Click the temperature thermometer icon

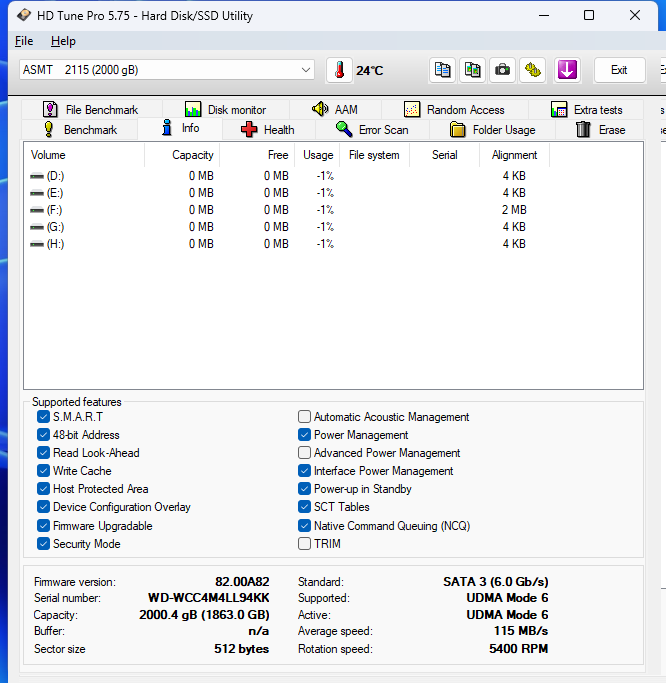tap(339, 70)
